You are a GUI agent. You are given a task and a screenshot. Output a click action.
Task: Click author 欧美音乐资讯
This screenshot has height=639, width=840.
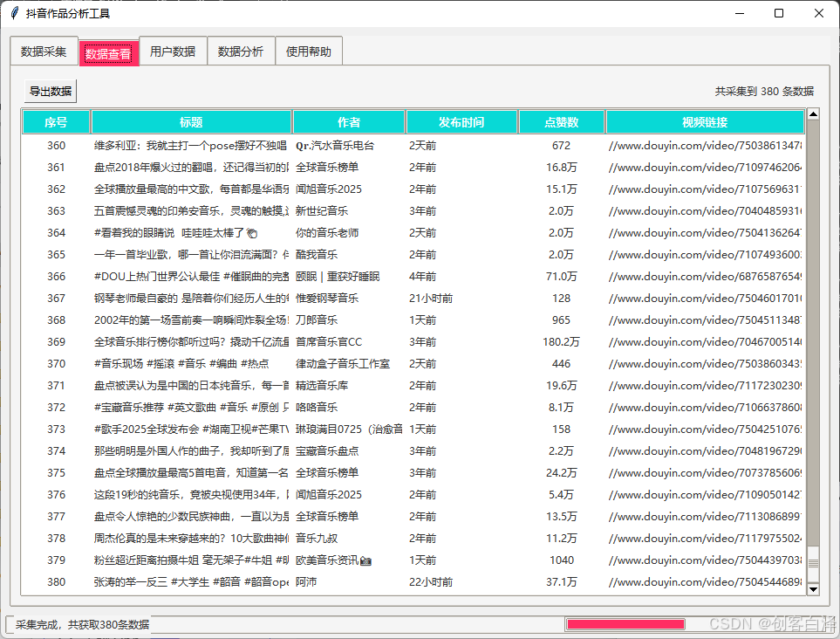point(333,560)
